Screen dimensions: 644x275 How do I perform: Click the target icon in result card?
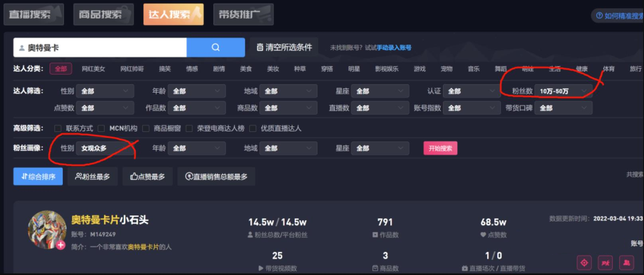[x=584, y=263]
